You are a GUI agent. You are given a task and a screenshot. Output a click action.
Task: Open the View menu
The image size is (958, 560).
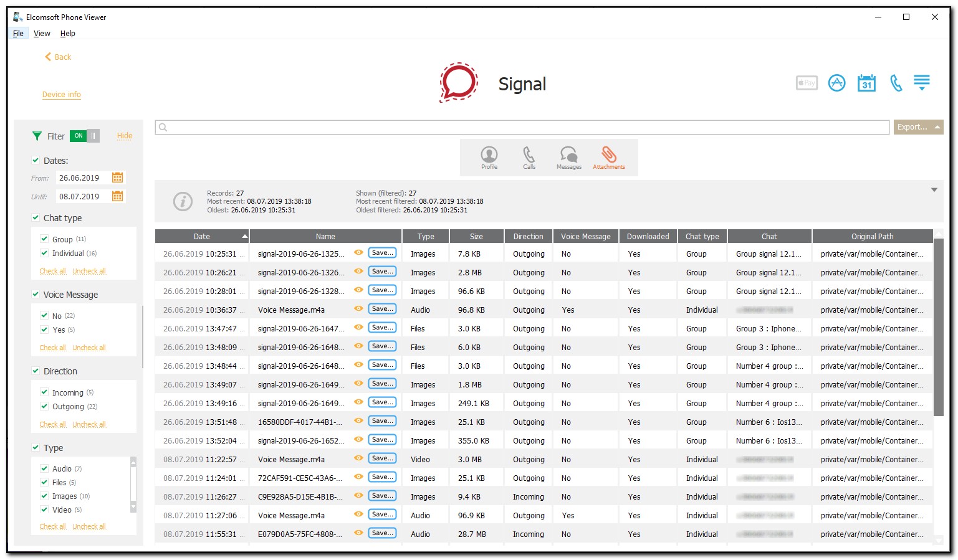pyautogui.click(x=42, y=34)
